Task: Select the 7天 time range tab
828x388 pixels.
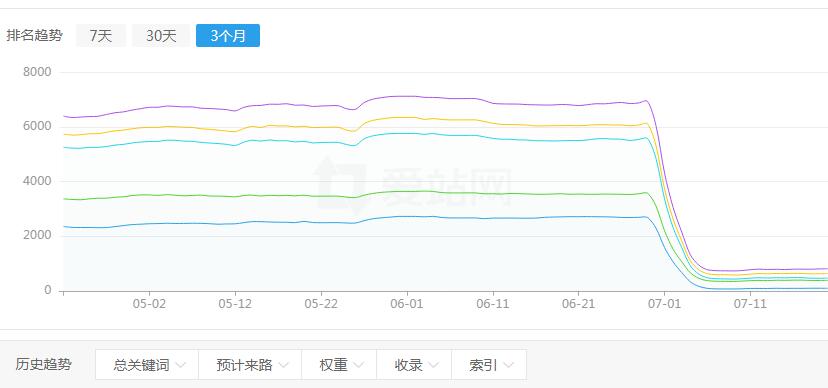Action: coord(101,36)
